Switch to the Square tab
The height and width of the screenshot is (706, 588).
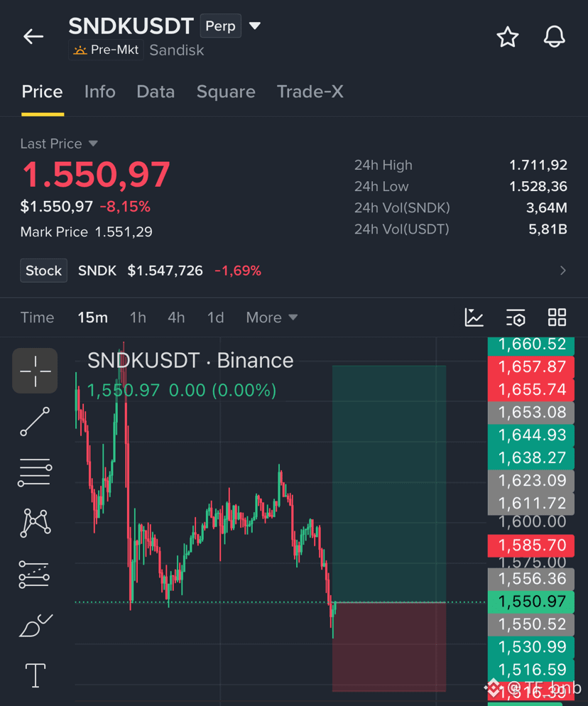point(226,92)
